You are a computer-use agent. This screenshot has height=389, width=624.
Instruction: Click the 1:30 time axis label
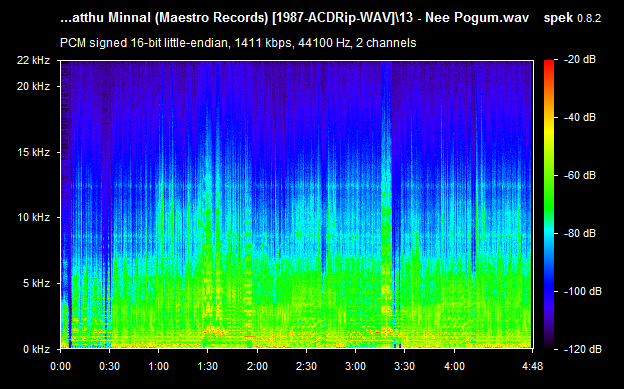[x=208, y=366]
